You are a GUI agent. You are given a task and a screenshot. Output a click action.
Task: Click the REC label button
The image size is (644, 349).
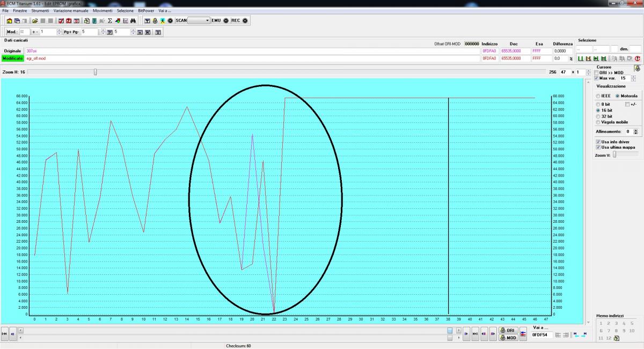pos(235,20)
